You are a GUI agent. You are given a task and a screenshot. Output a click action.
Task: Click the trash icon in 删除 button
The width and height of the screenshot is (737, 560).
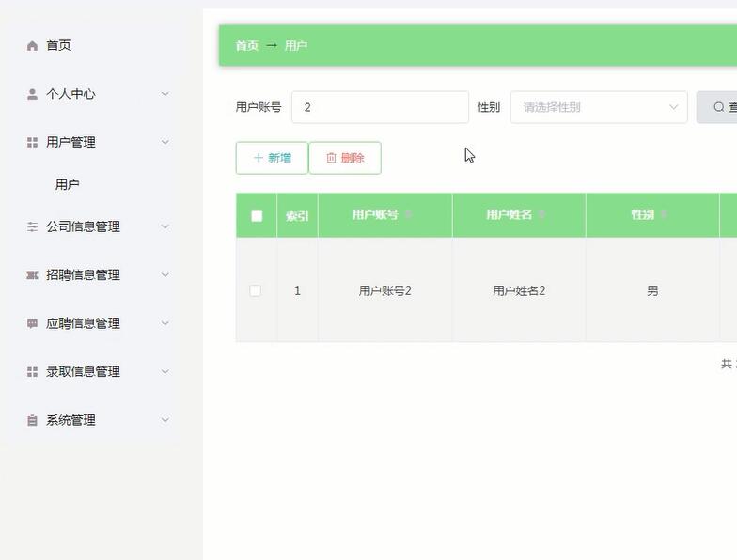(x=331, y=158)
